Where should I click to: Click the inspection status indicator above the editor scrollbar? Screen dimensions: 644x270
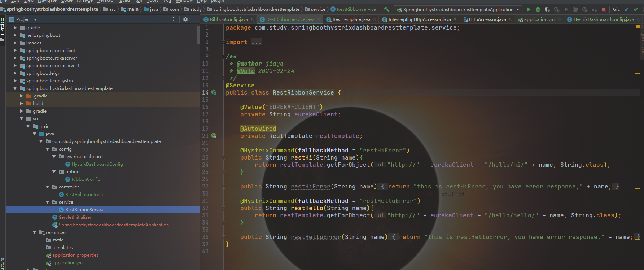[x=638, y=26]
